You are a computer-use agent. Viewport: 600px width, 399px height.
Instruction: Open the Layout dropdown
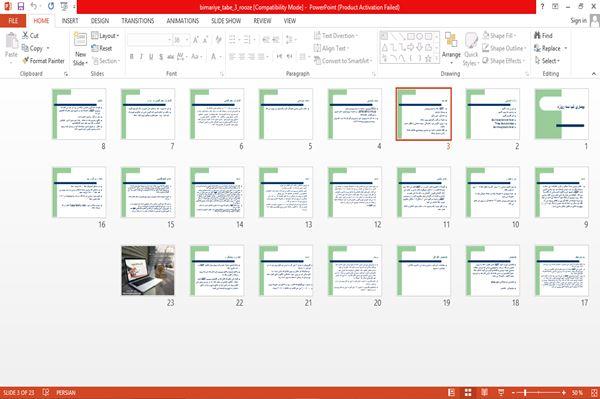click(105, 36)
